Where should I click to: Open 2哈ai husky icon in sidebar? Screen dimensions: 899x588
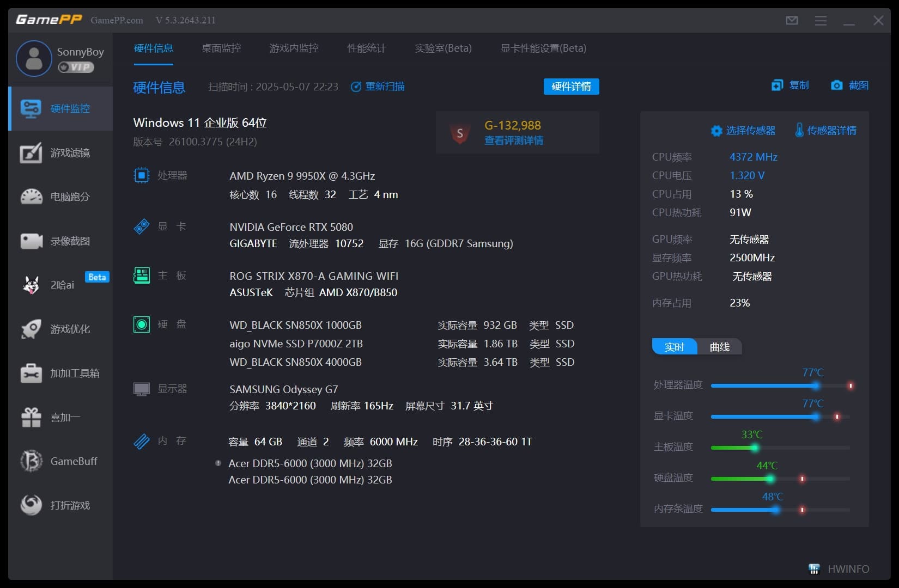click(x=31, y=285)
